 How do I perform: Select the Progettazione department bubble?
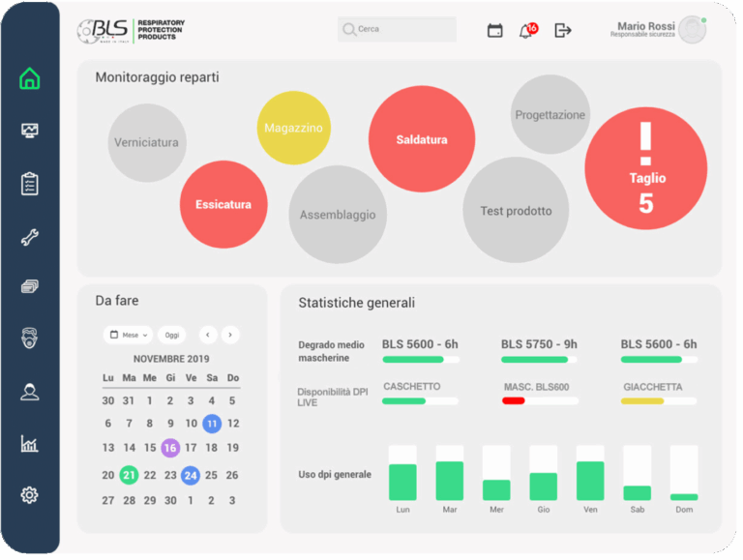pos(550,115)
